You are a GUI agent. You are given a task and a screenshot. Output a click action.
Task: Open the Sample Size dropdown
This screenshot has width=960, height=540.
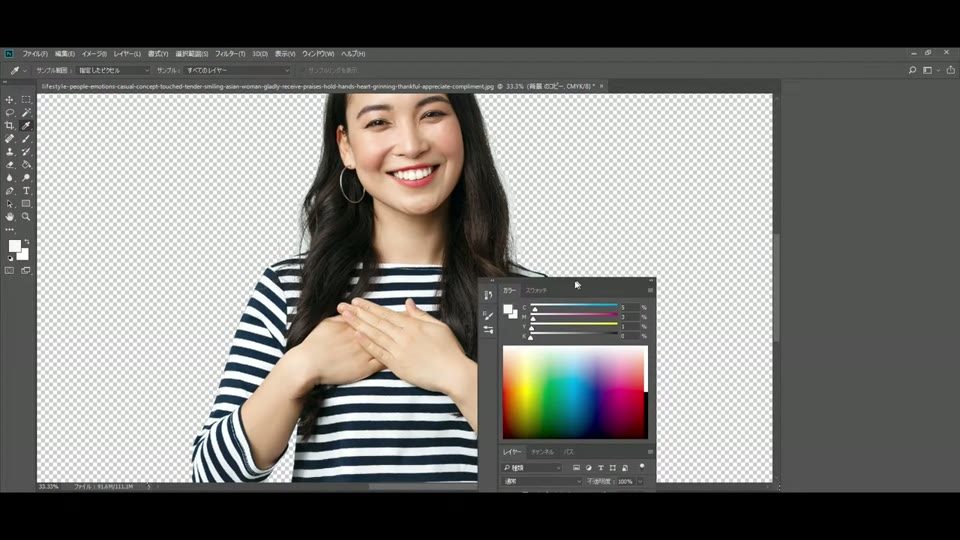click(113, 70)
